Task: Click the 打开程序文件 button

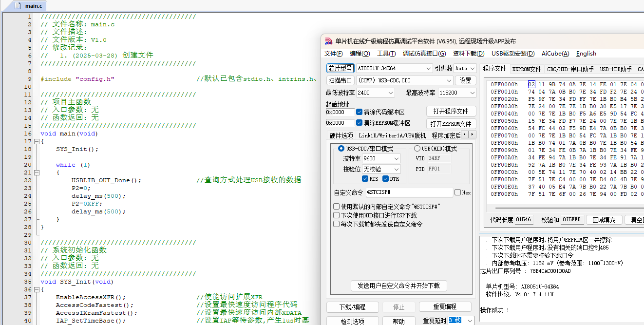Action: 451,111
